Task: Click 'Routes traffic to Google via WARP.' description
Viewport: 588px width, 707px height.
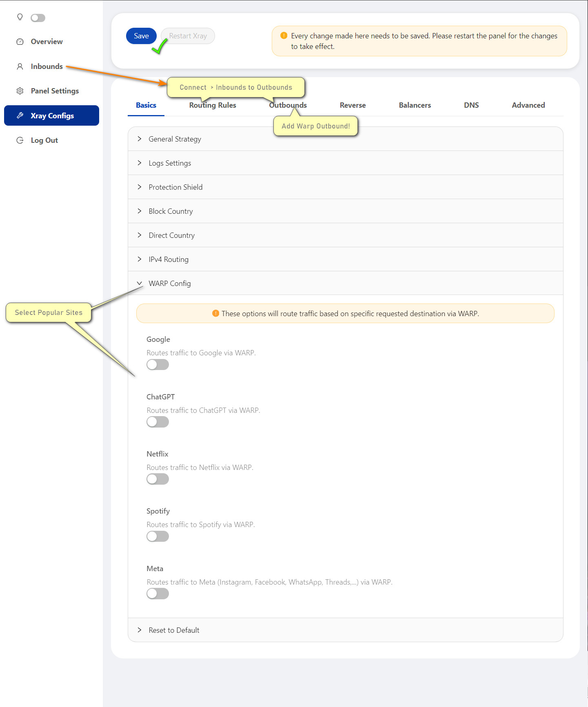Action: pyautogui.click(x=201, y=353)
